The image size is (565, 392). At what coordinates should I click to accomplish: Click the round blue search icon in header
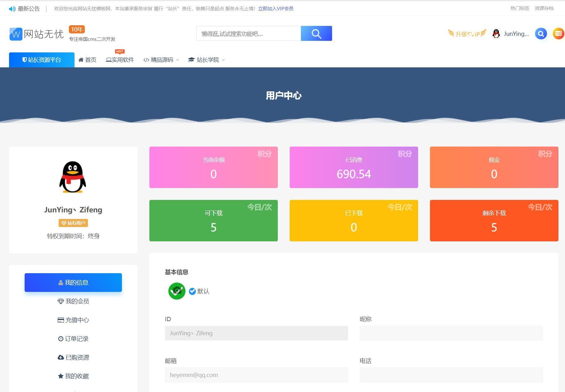(541, 34)
